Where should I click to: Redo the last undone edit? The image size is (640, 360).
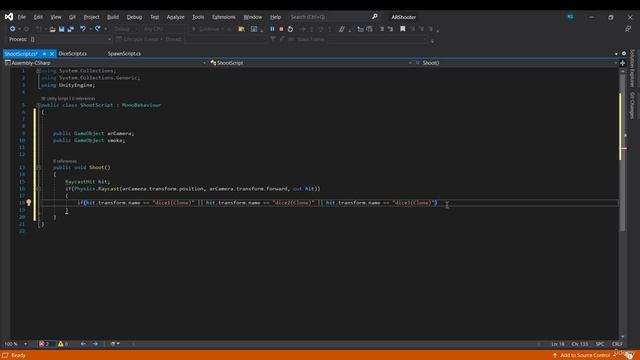[x=98, y=29]
